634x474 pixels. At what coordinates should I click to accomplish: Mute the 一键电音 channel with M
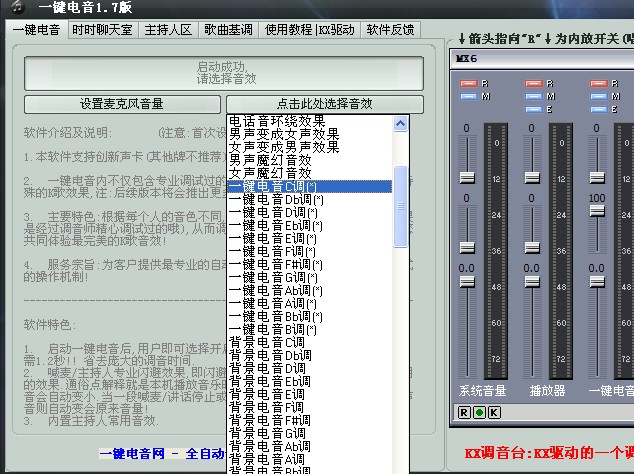point(599,96)
